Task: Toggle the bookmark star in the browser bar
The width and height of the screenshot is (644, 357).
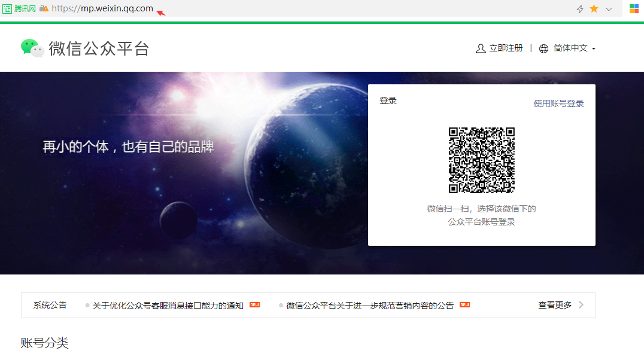Action: click(593, 9)
